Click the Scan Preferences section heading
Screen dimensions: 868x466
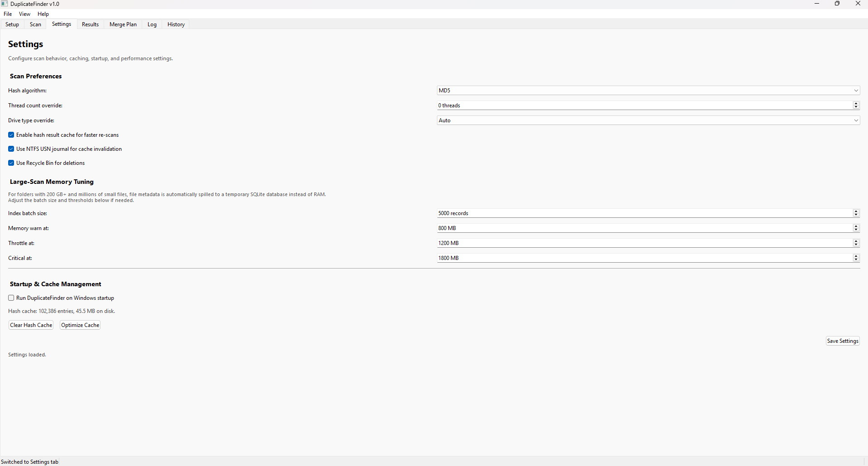click(36, 76)
